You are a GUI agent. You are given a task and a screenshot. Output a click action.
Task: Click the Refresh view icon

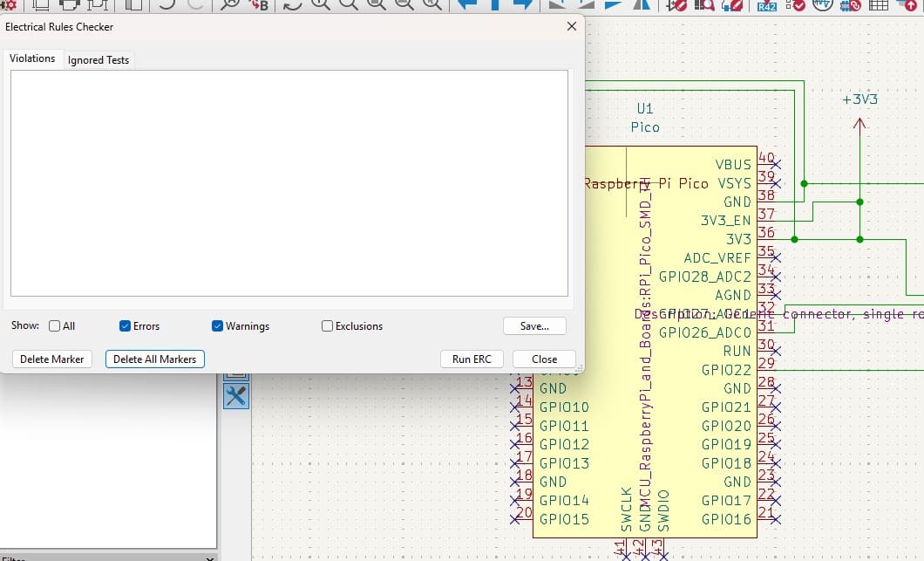pos(292,5)
